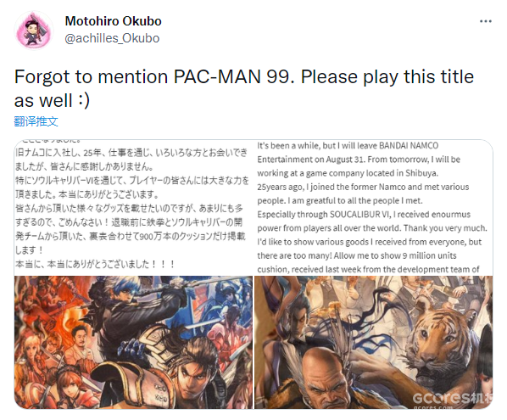Click the gcores.com text under the watermark

tap(433, 406)
